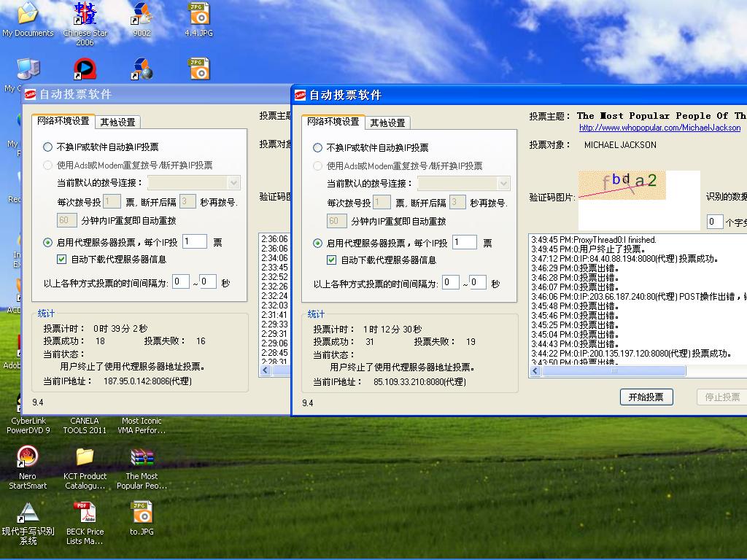Image resolution: width=747 pixels, height=560 pixels.
Task: Open the whopopular.com Michael-Jackson link
Action: point(659,128)
